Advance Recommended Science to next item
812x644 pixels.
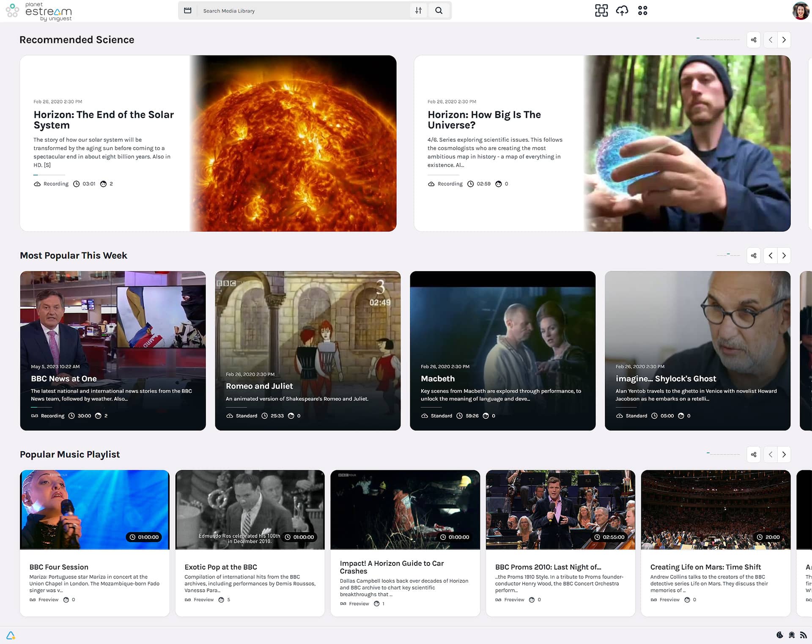[x=784, y=40]
